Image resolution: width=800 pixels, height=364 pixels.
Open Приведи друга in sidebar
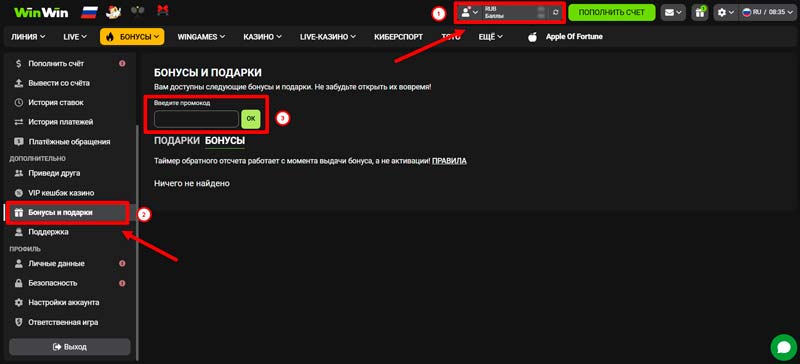[x=54, y=174]
